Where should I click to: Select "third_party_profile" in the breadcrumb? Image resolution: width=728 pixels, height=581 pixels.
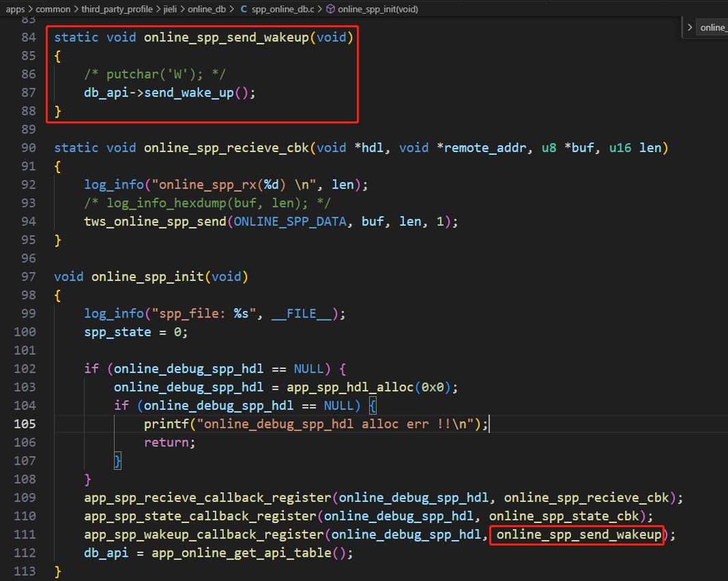pyautogui.click(x=117, y=10)
